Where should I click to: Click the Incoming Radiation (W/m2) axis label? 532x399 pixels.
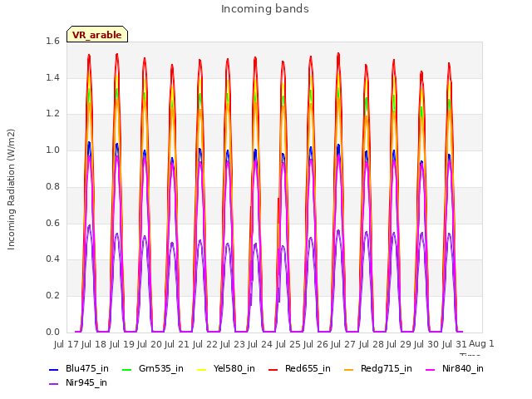tap(11, 190)
